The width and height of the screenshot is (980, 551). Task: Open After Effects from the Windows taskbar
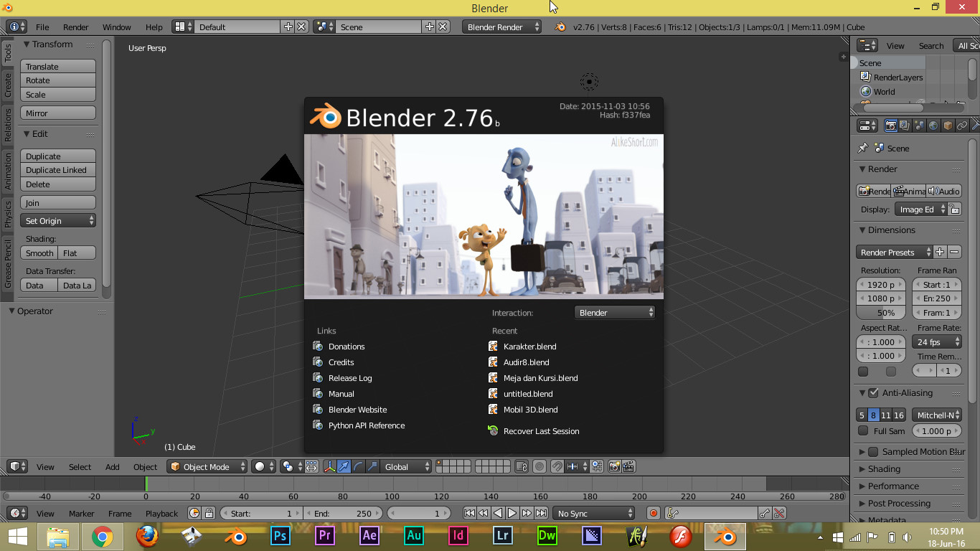[x=369, y=536]
